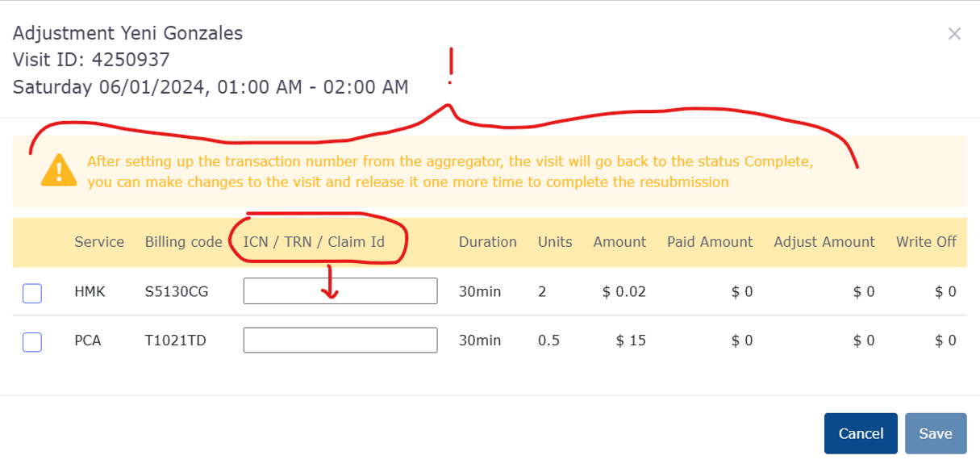The width and height of the screenshot is (980, 468).
Task: Click the Paid Amount column header
Action: pyautogui.click(x=710, y=241)
